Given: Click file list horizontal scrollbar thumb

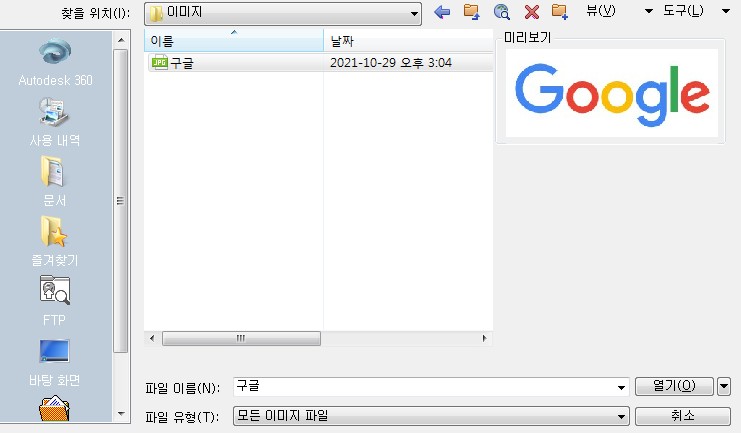Looking at the screenshot, I should click(x=241, y=338).
